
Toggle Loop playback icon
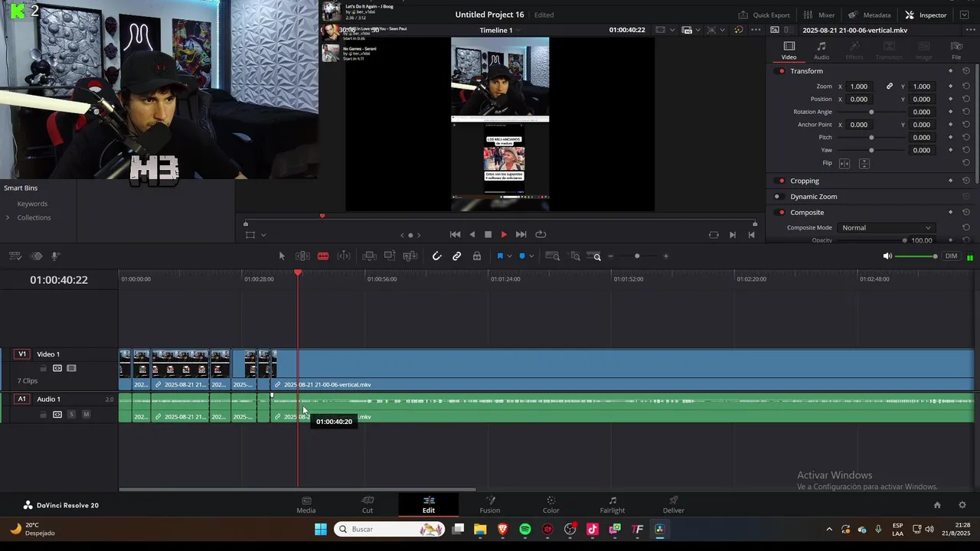tap(541, 235)
